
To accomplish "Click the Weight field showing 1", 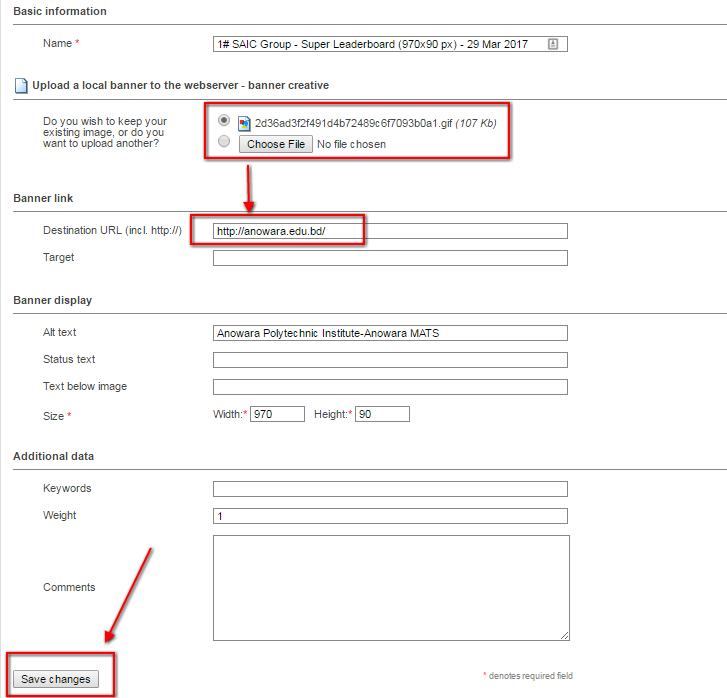I will click(390, 516).
